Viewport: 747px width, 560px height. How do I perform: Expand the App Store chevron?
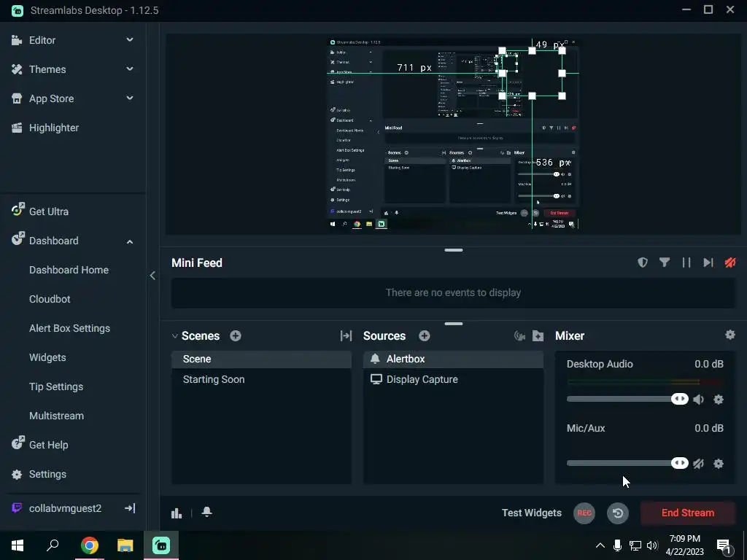(x=130, y=98)
